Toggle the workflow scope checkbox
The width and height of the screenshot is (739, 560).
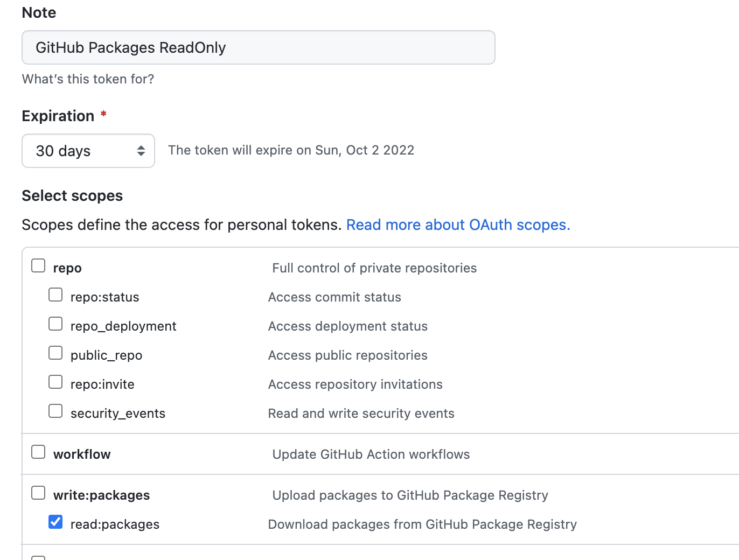click(38, 452)
